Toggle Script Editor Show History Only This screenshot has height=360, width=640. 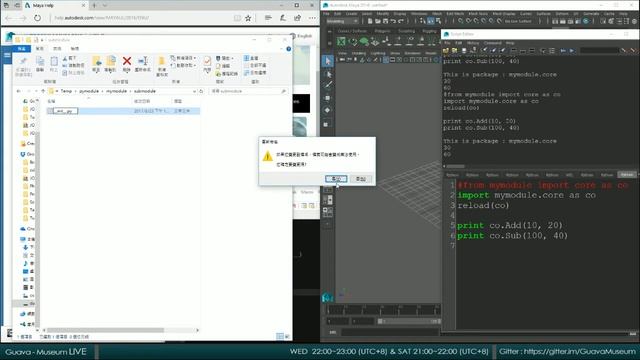[514, 50]
